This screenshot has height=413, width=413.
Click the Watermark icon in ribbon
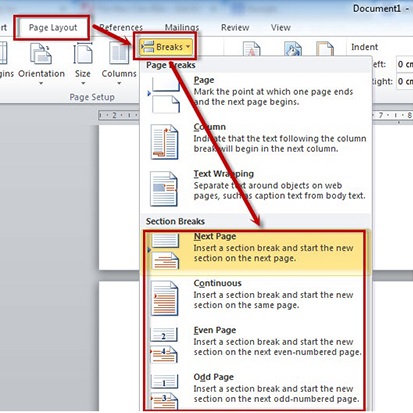coord(251,49)
